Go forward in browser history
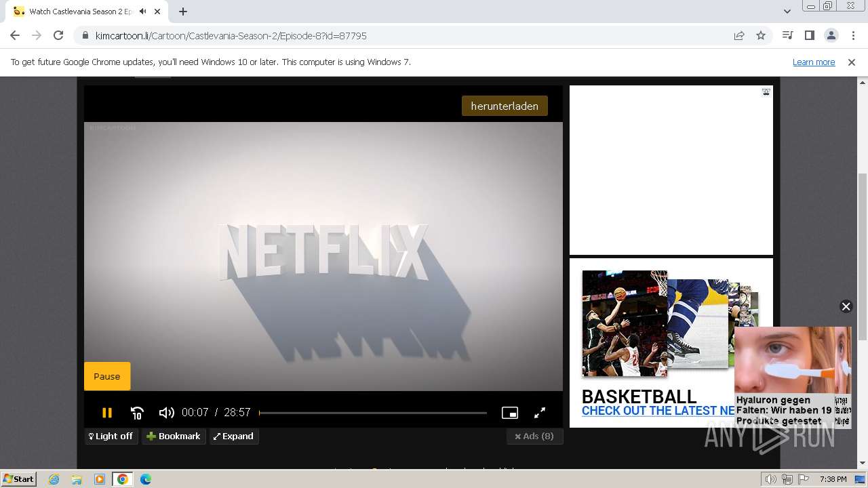The height and width of the screenshot is (488, 868). [37, 35]
